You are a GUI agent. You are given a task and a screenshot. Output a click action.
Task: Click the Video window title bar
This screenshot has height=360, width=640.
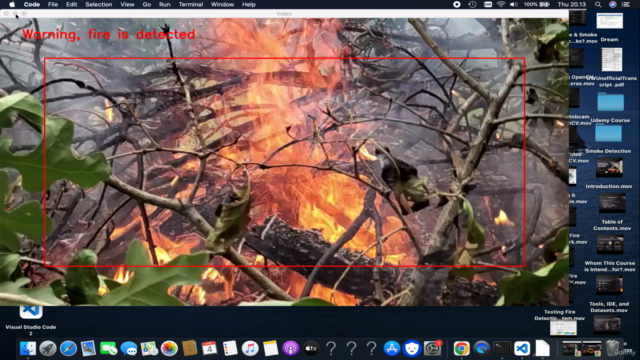(x=284, y=13)
